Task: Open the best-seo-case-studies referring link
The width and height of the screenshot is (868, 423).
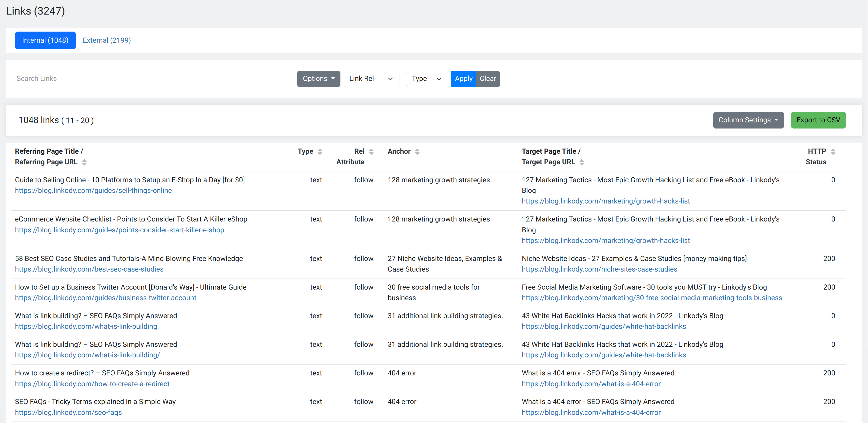Action: coord(89,269)
